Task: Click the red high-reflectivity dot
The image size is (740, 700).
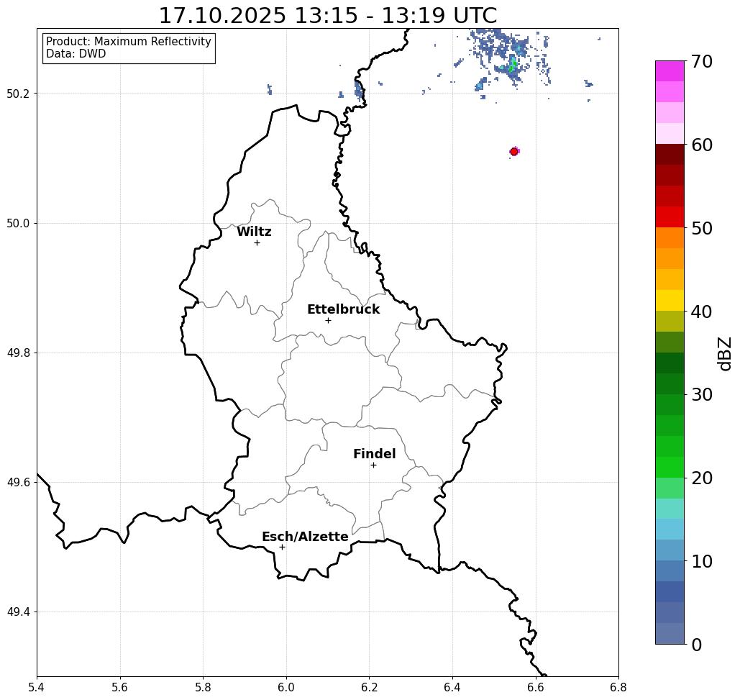Action: (514, 152)
